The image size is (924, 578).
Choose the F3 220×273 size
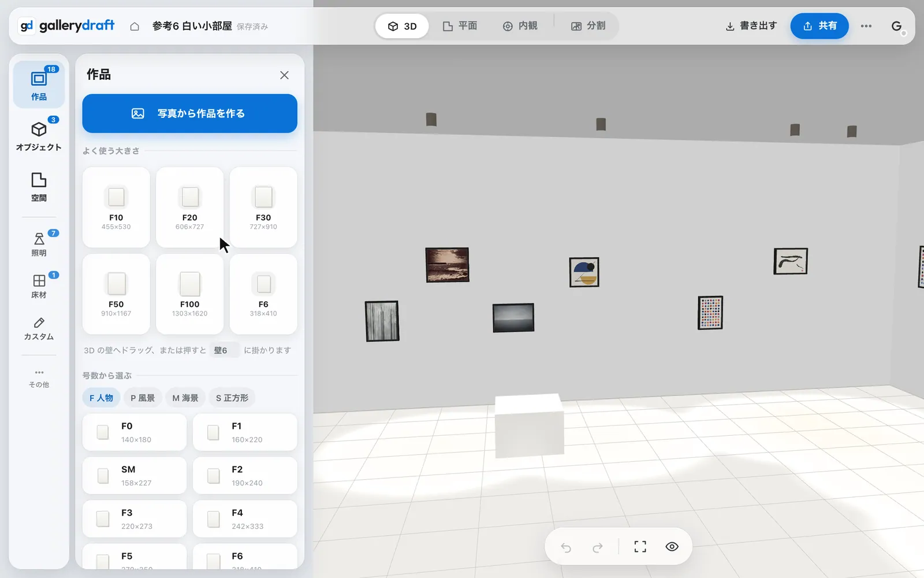135,519
